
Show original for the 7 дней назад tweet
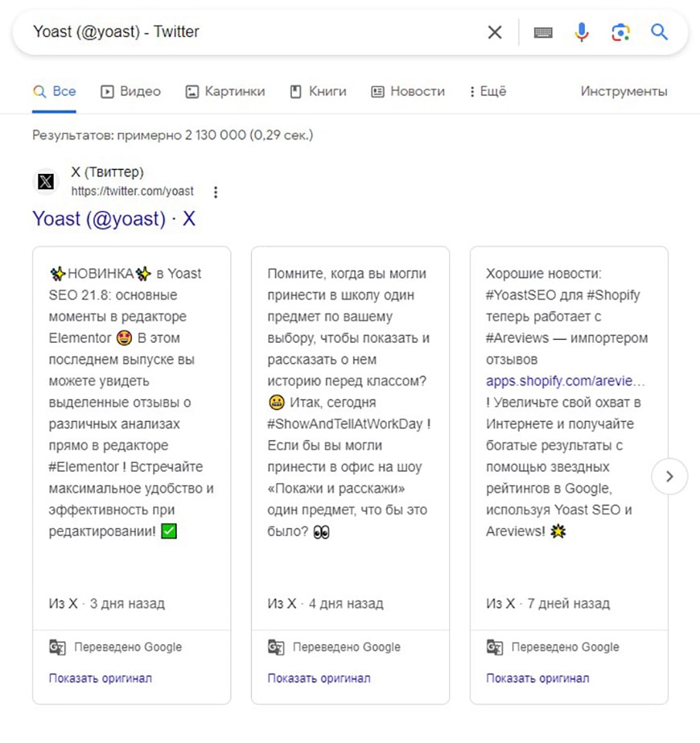pyautogui.click(x=537, y=679)
